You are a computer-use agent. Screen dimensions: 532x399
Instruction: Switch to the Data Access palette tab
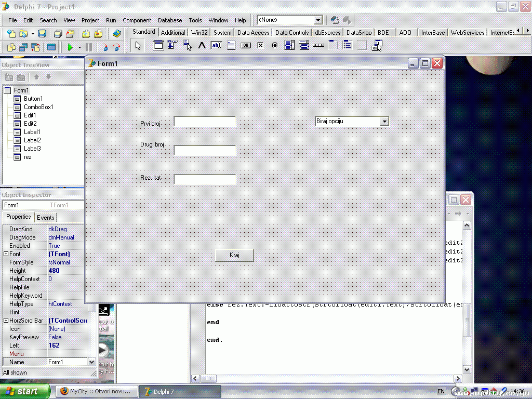253,33
